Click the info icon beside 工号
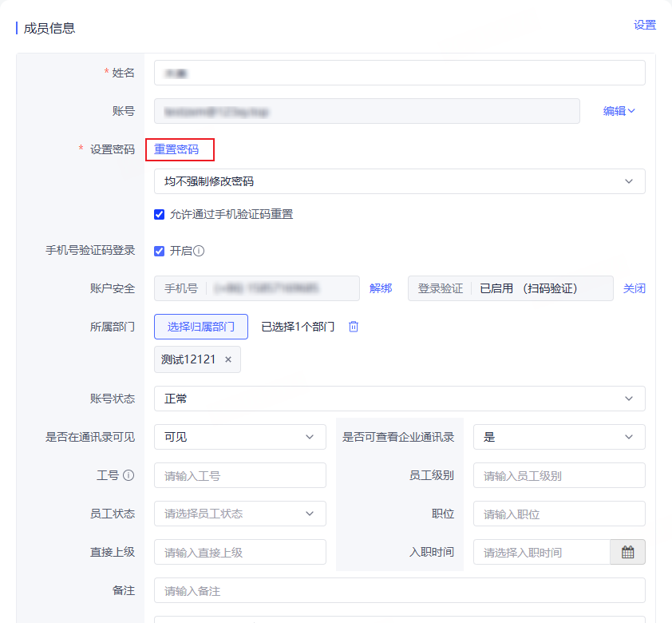This screenshot has height=623, width=672. pyautogui.click(x=128, y=475)
